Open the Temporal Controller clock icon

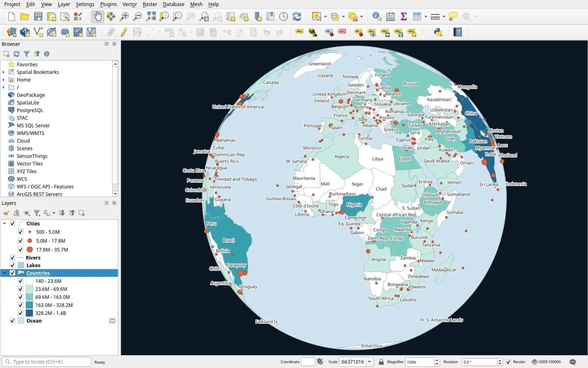tap(284, 16)
